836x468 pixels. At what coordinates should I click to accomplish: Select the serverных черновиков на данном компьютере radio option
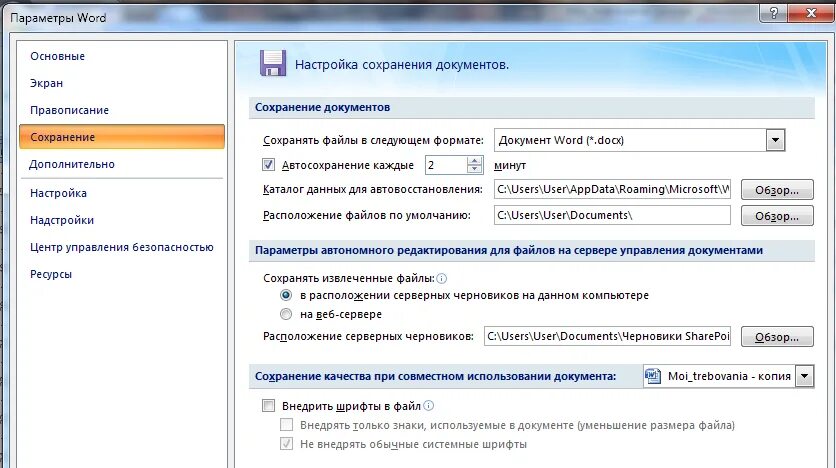click(286, 295)
